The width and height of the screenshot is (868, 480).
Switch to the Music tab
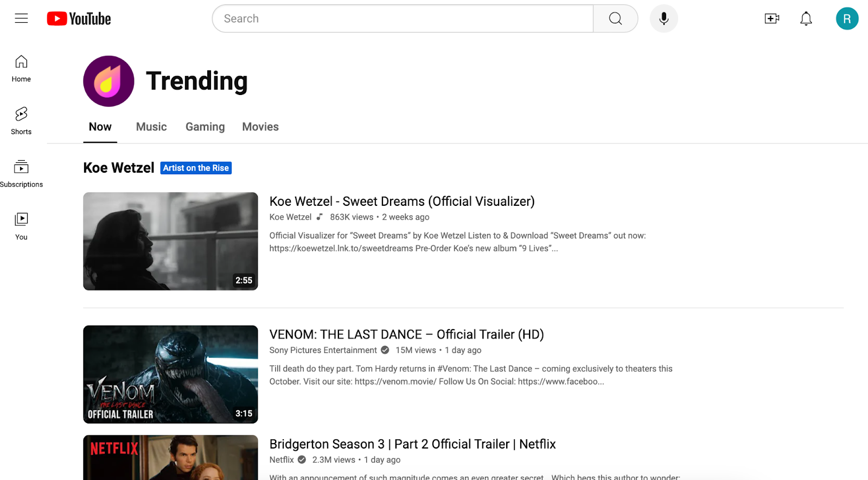click(151, 127)
